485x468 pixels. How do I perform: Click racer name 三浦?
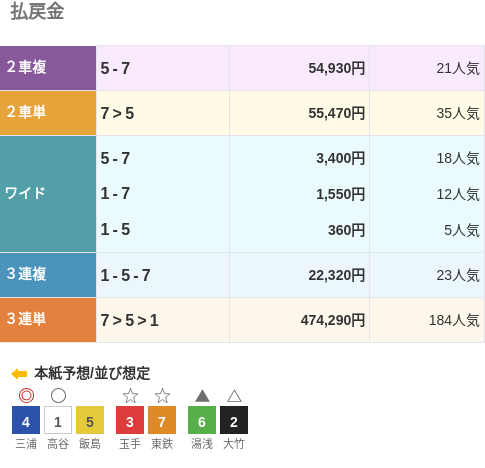[26, 444]
